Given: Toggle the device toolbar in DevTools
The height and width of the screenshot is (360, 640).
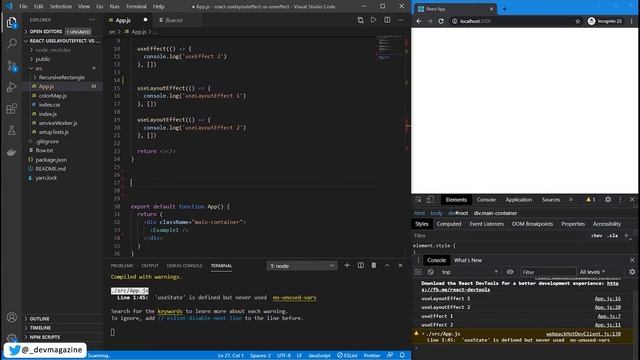Looking at the screenshot, I should click(430, 200).
